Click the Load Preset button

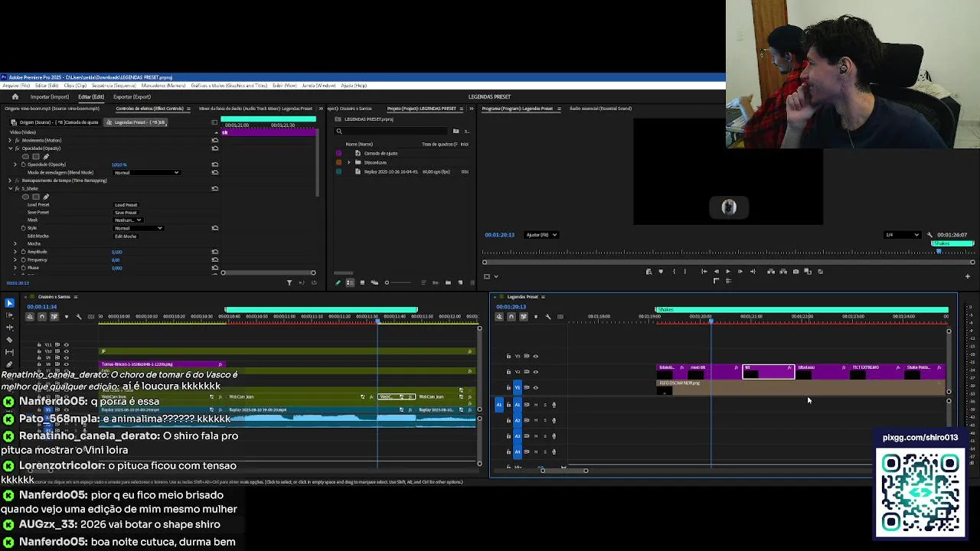(x=126, y=204)
